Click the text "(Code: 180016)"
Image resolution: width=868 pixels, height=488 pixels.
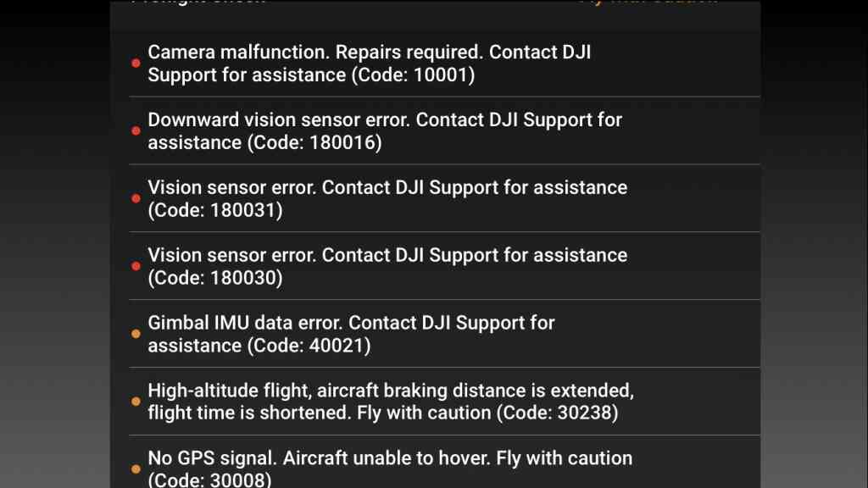(x=314, y=142)
